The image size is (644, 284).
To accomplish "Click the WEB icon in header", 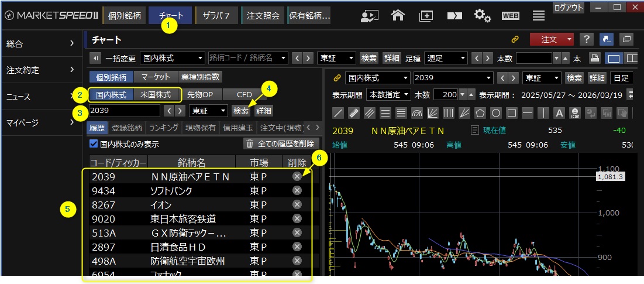I will click(x=511, y=15).
